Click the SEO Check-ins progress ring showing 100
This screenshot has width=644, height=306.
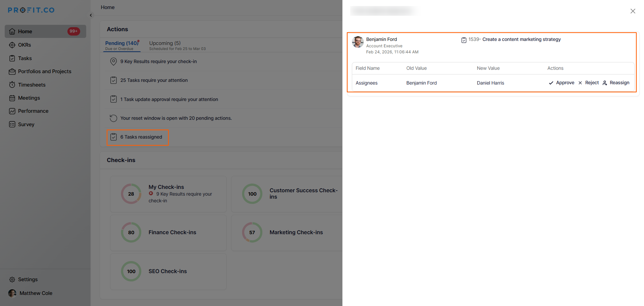coord(131,271)
